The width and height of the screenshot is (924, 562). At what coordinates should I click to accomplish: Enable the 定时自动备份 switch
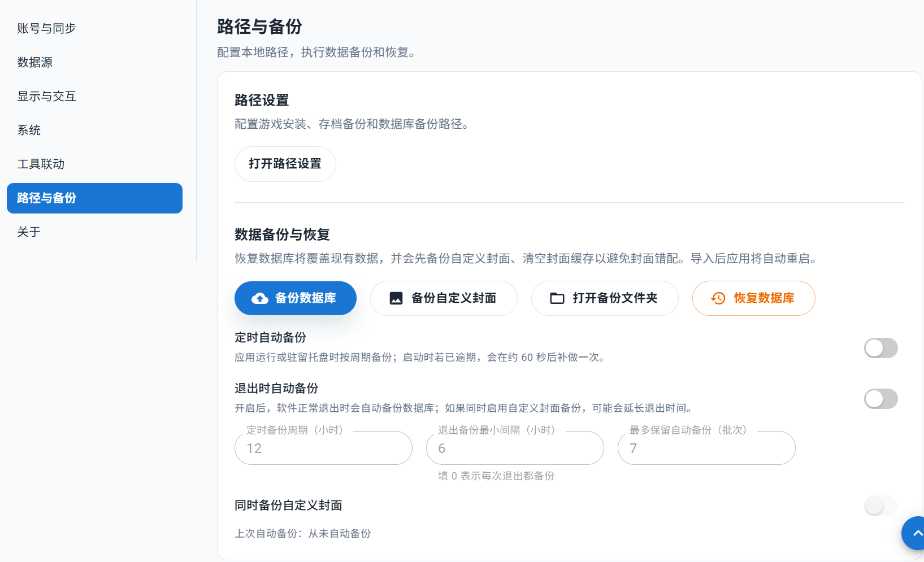coord(880,348)
